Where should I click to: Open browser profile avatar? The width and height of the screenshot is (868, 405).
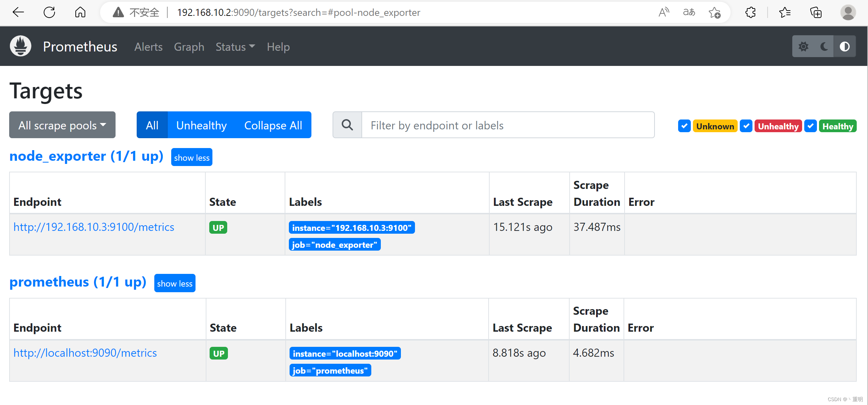[x=848, y=12]
